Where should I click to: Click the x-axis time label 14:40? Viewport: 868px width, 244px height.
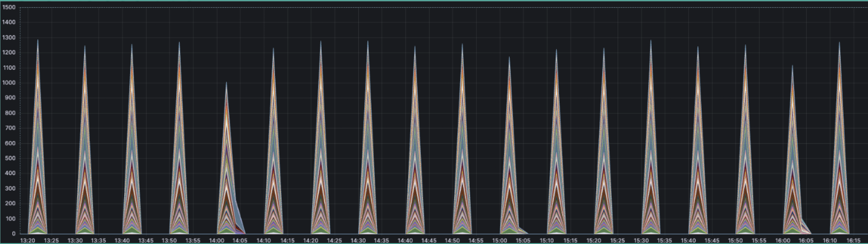click(x=405, y=240)
